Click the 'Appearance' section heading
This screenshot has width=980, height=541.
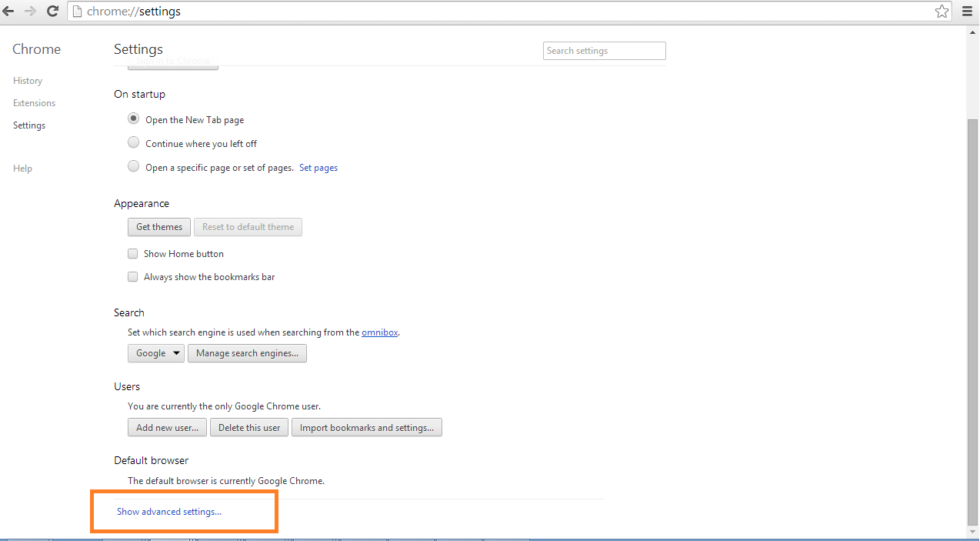tap(142, 203)
